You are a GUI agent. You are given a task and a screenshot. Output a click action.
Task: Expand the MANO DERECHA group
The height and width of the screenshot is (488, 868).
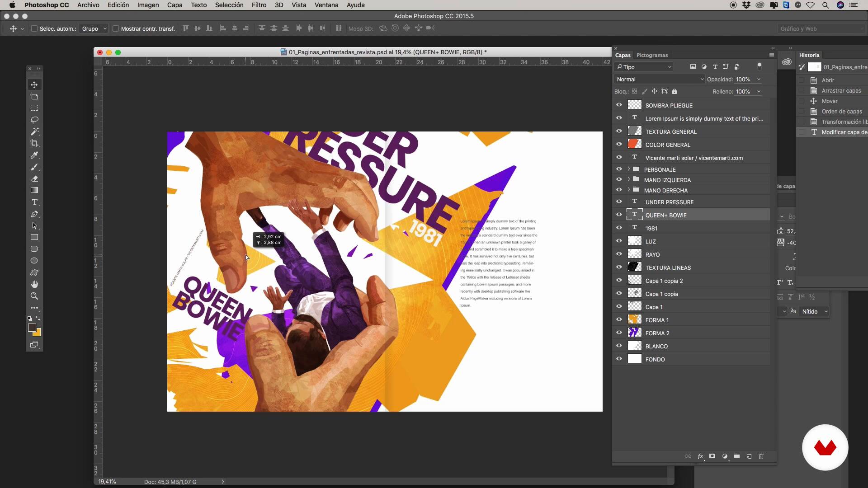point(628,190)
